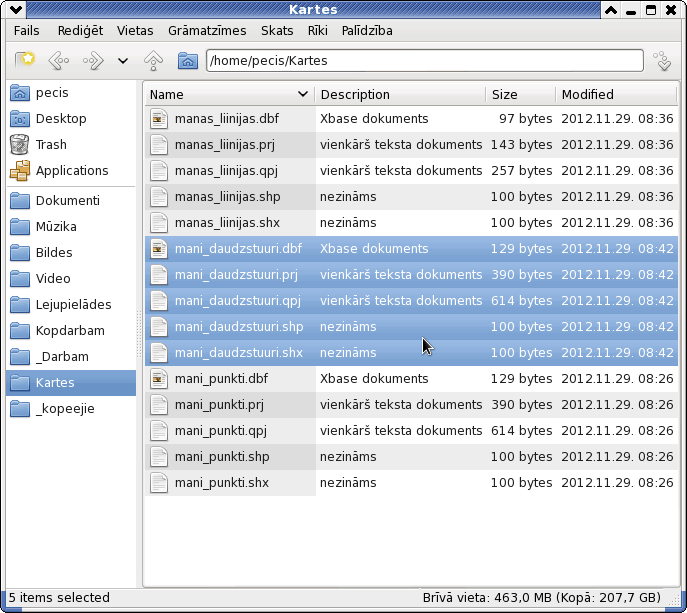Click the jump-to arrow icon beside path field
Viewport: 687px width, 613px height.
click(662, 61)
